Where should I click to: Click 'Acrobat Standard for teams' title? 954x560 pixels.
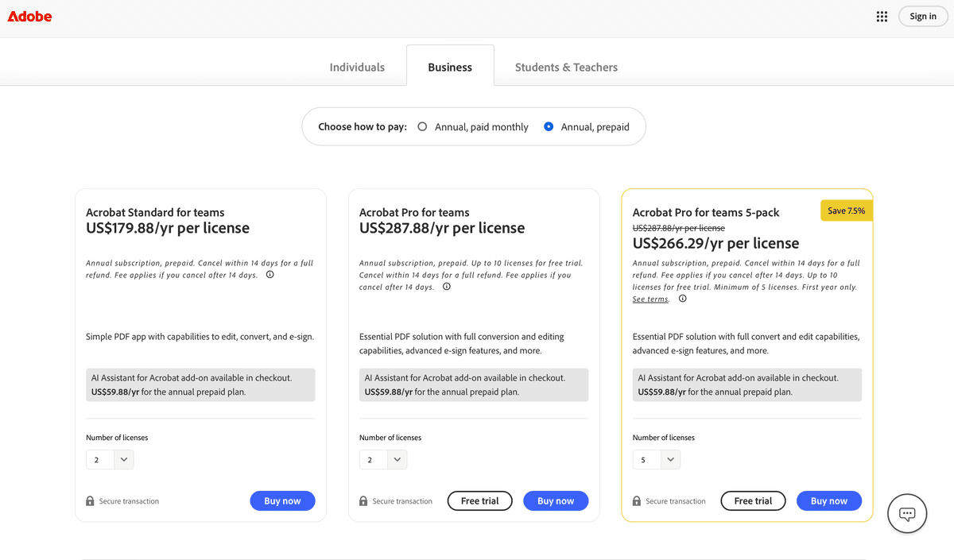[155, 212]
